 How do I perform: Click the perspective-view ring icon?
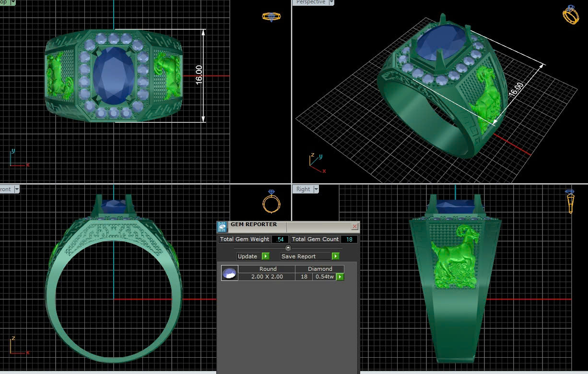[x=570, y=14]
